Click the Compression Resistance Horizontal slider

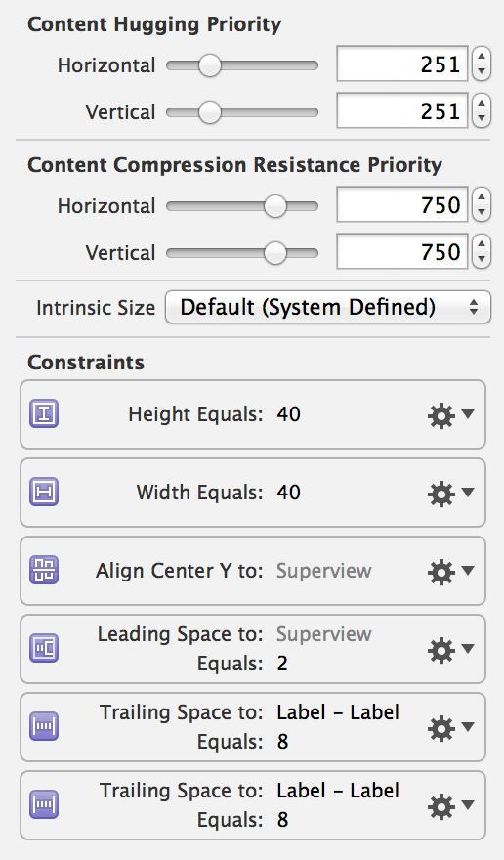(242, 206)
